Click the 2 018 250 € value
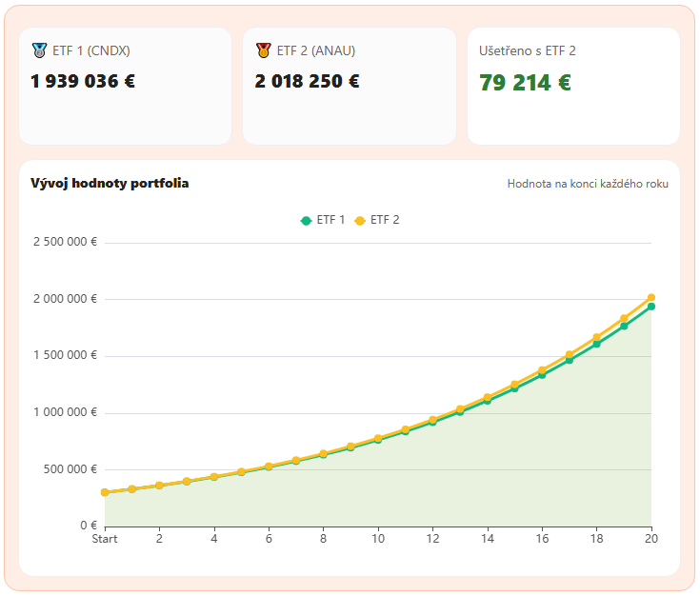This screenshot has width=700, height=596. tap(307, 81)
